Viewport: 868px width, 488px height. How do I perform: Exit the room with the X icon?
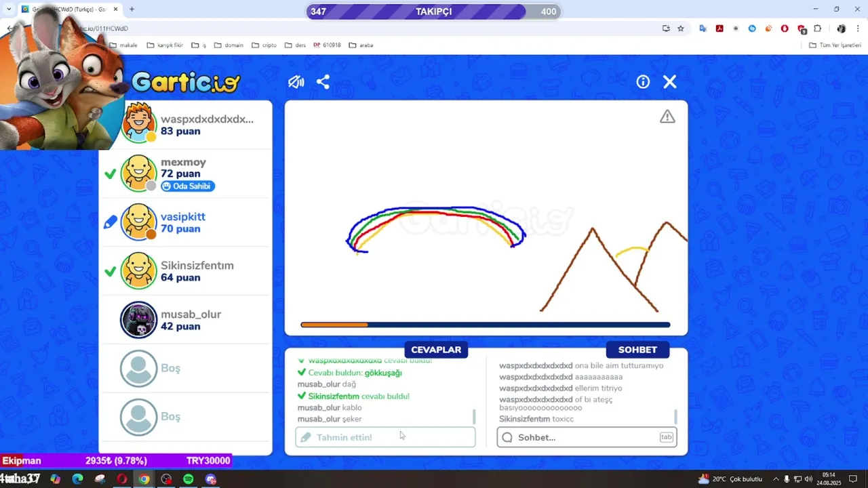(x=670, y=82)
